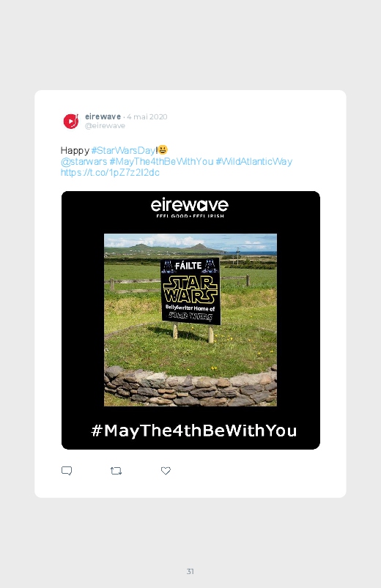The width and height of the screenshot is (381, 588).
Task: Open the eirewave display name
Action: (103, 116)
